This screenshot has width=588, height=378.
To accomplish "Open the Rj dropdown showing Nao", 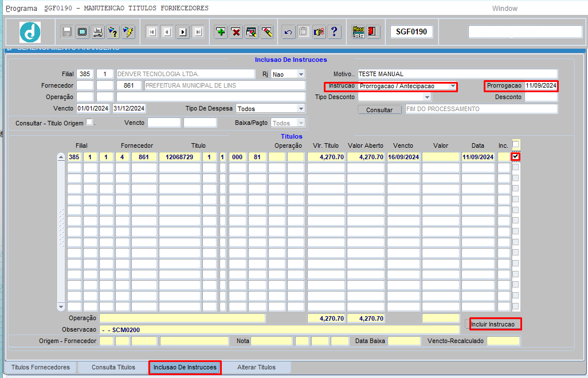I will 301,74.
